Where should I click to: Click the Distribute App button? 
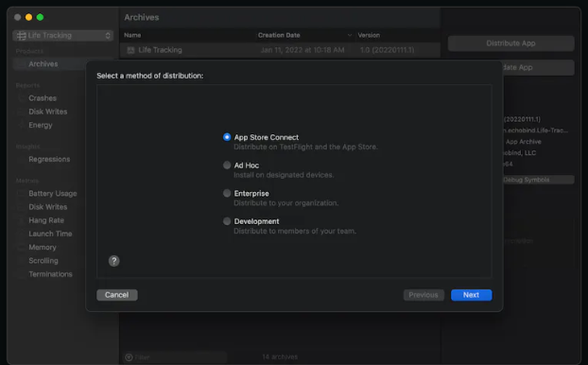point(510,43)
